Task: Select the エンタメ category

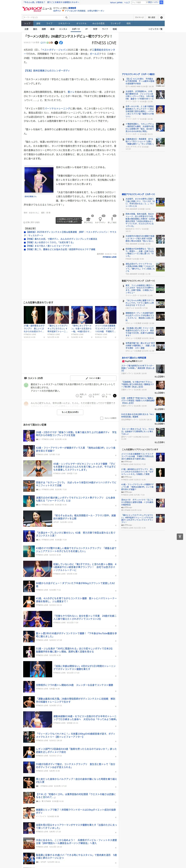Action: [63, 29]
